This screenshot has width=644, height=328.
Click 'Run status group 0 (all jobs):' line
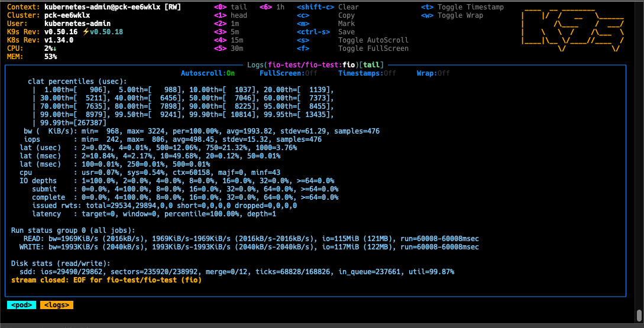click(73, 230)
